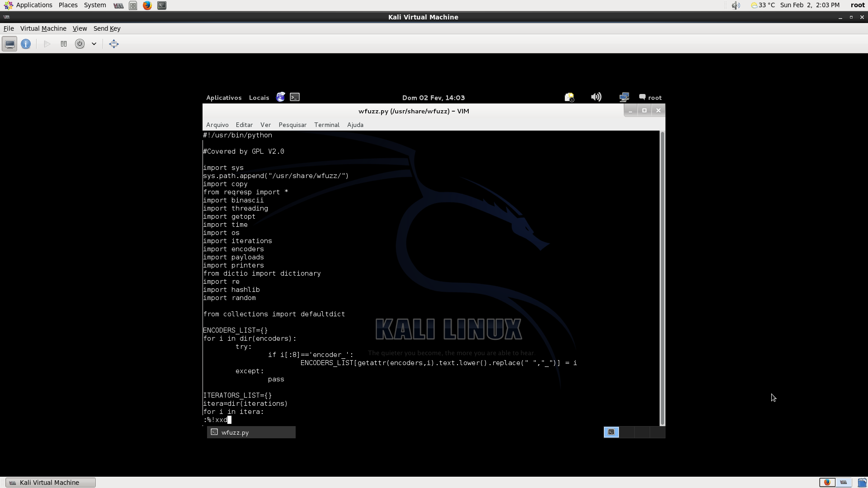Open the Virtual Machine menu
This screenshot has width=868, height=488.
pyautogui.click(x=43, y=28)
